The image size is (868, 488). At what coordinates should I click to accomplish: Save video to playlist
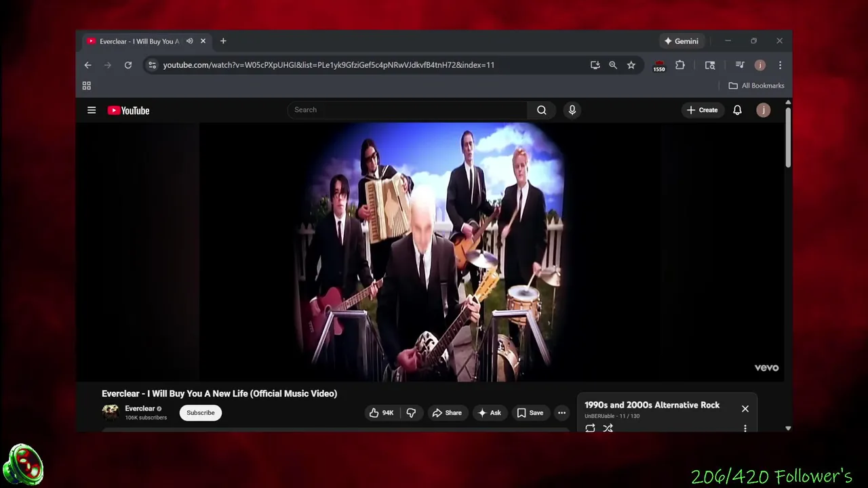click(530, 413)
